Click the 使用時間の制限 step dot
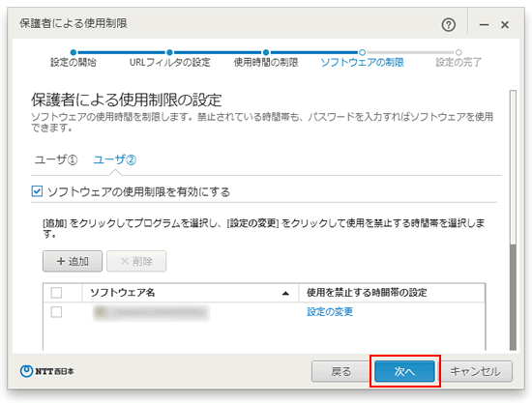The image size is (532, 403). (x=266, y=52)
